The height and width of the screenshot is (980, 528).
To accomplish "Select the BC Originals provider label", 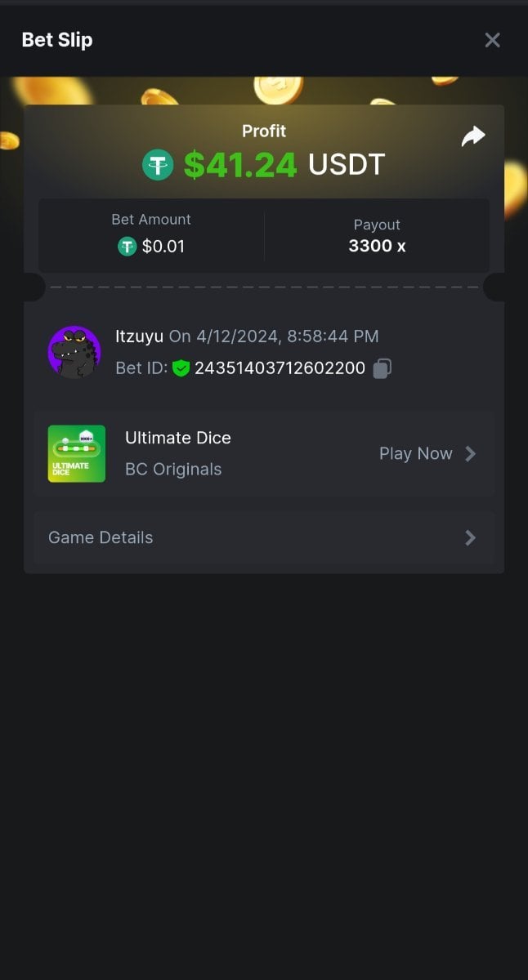I will point(173,470).
